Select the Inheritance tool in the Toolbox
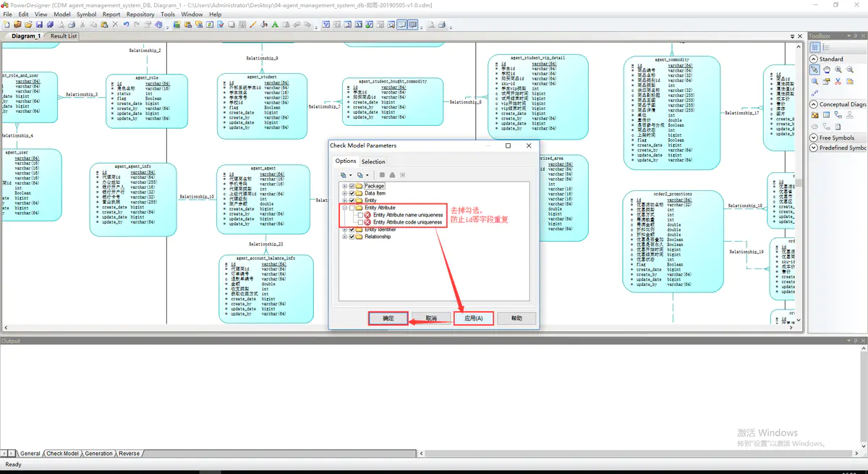Screen dimensions: 868x474 [x=850, y=113]
